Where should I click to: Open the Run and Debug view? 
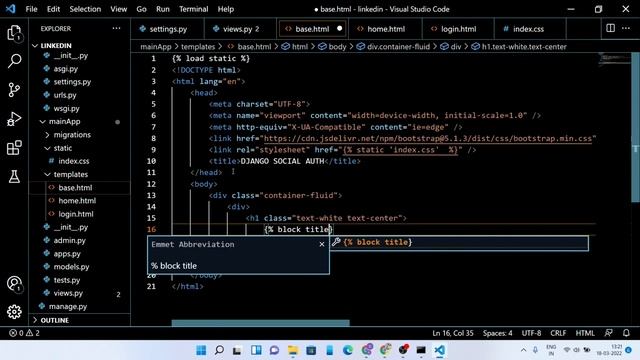tap(14, 119)
